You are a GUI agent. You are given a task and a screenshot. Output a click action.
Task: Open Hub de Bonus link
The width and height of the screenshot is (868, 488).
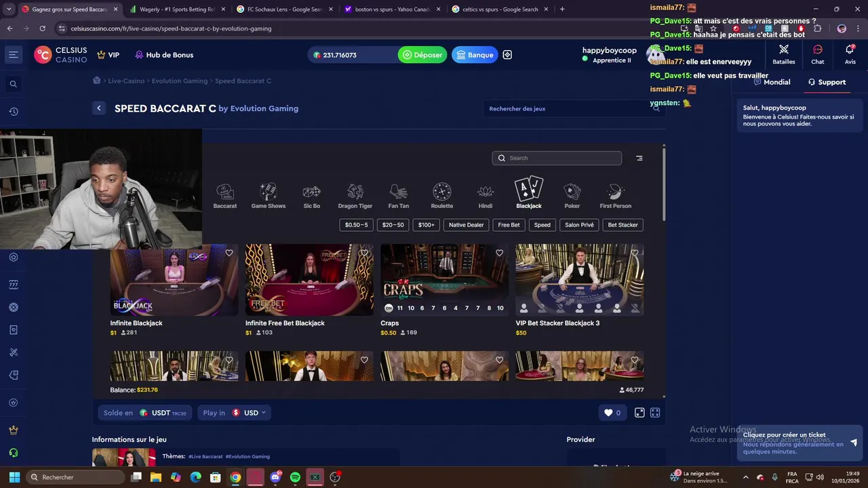[x=164, y=55]
